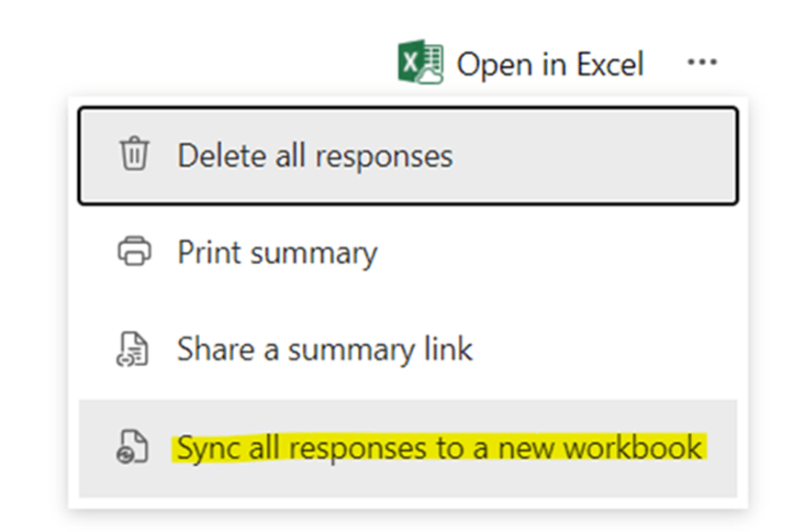Choose Print summary from the menu

(408, 251)
